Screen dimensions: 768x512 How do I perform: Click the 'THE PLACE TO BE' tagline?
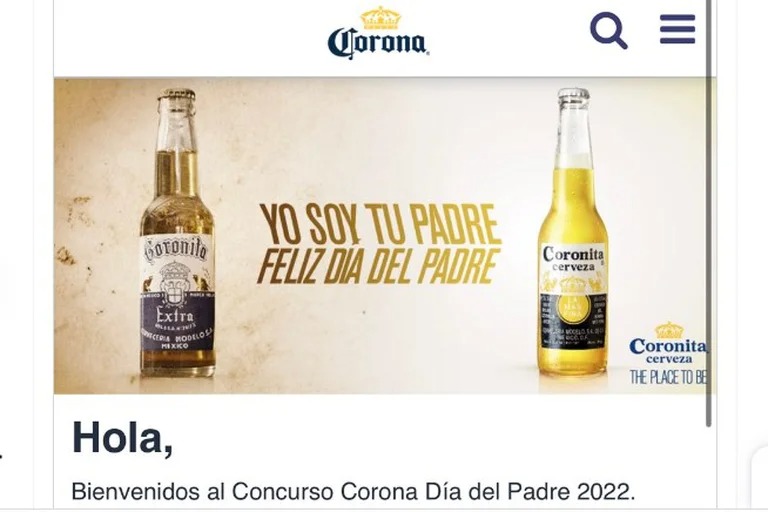click(x=669, y=377)
